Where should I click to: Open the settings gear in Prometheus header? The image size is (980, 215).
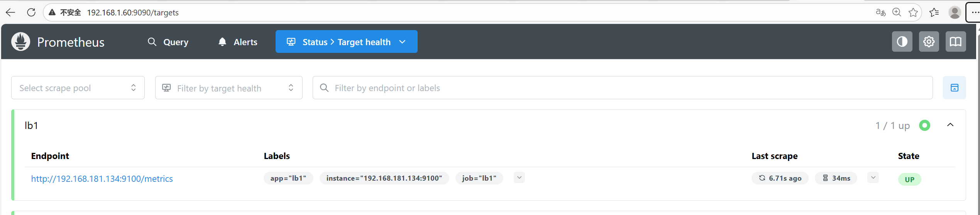point(929,42)
